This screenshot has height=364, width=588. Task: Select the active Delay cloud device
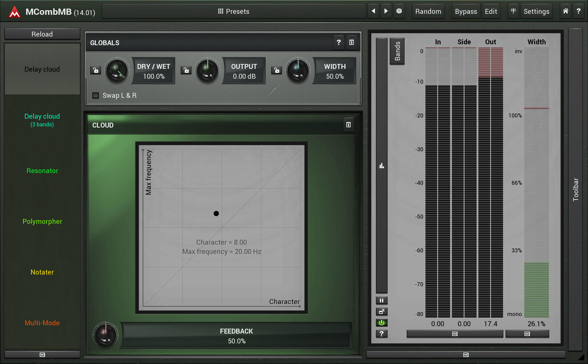click(x=42, y=69)
